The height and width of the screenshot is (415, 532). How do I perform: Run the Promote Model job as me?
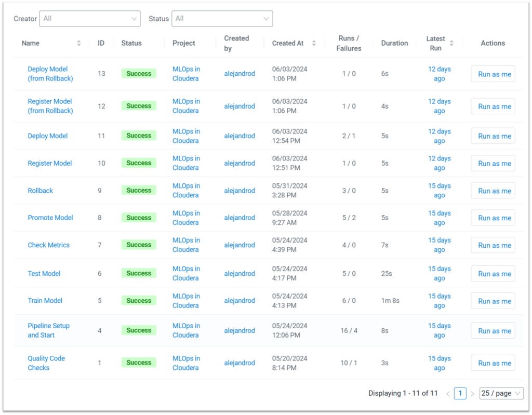pos(493,218)
